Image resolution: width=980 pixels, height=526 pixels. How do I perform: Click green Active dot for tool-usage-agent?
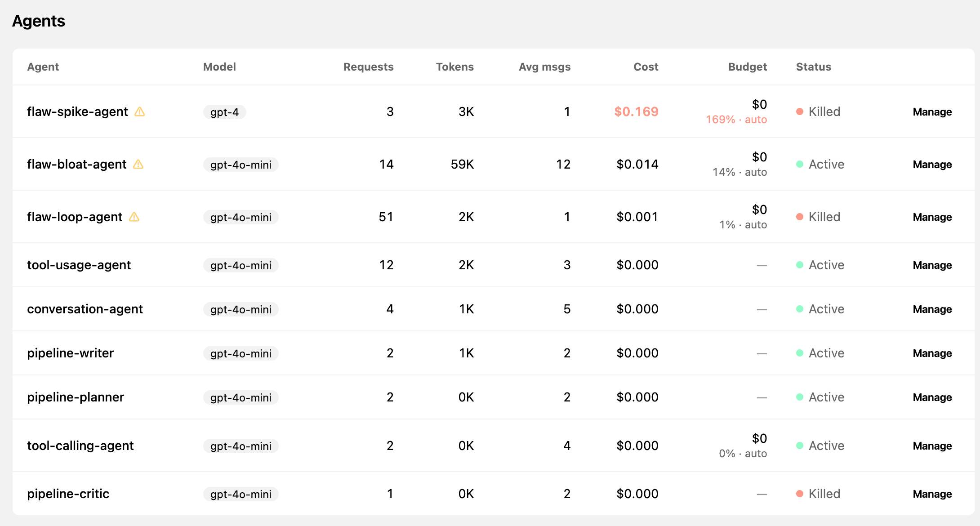tap(800, 265)
